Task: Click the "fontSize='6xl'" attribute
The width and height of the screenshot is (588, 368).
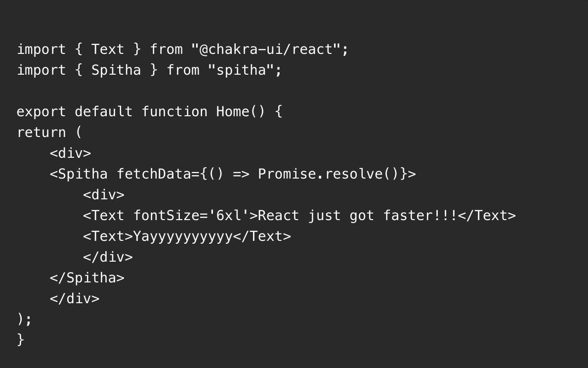Action: [x=191, y=216]
